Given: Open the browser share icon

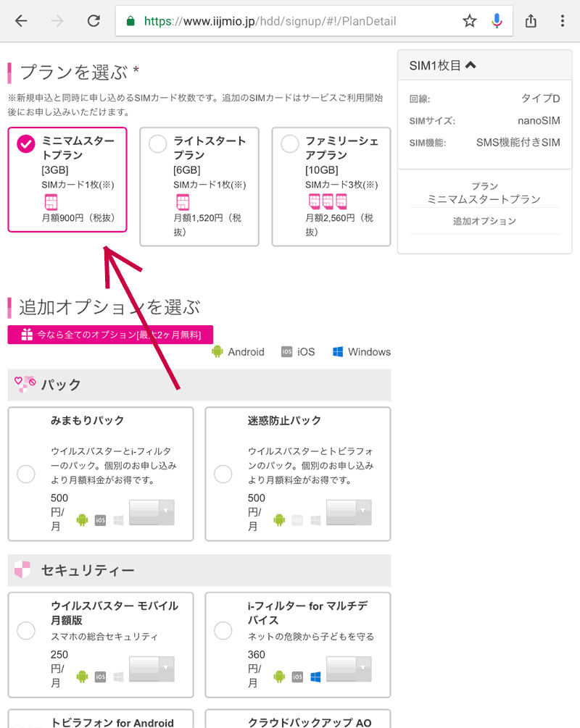Looking at the screenshot, I should (x=531, y=21).
